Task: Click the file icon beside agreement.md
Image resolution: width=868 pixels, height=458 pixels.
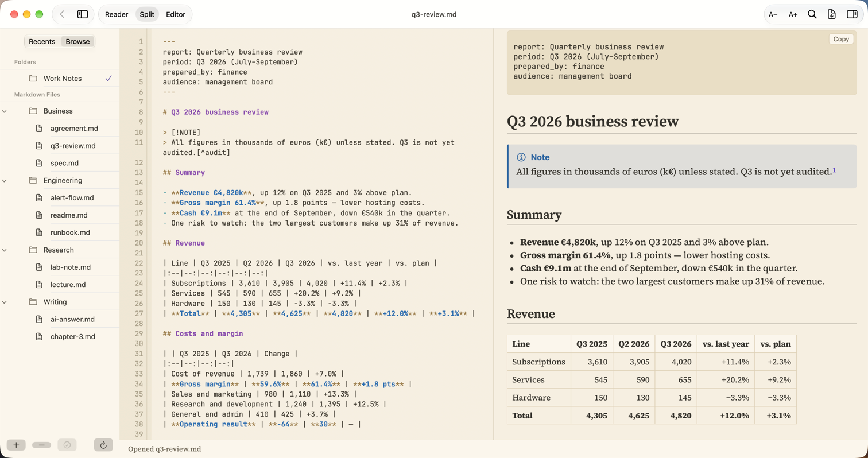Action: [x=40, y=129]
